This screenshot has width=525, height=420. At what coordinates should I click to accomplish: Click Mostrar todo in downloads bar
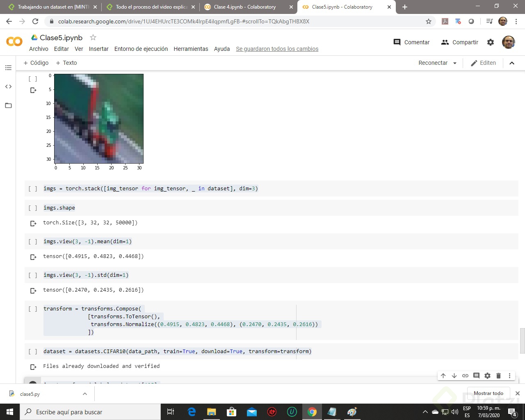488,393
